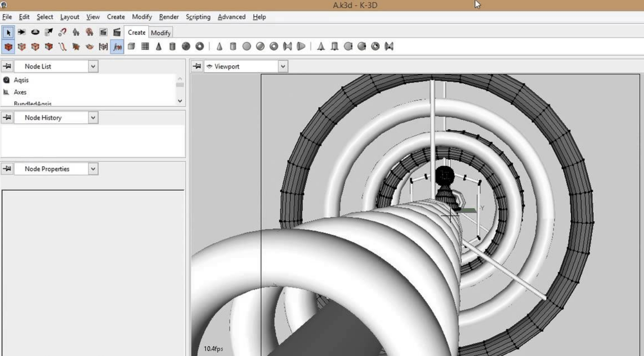Click the bracketed cube selection icon

(x=103, y=46)
